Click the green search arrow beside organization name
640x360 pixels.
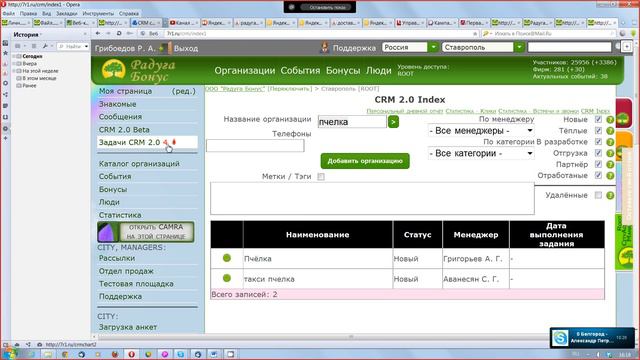point(393,122)
